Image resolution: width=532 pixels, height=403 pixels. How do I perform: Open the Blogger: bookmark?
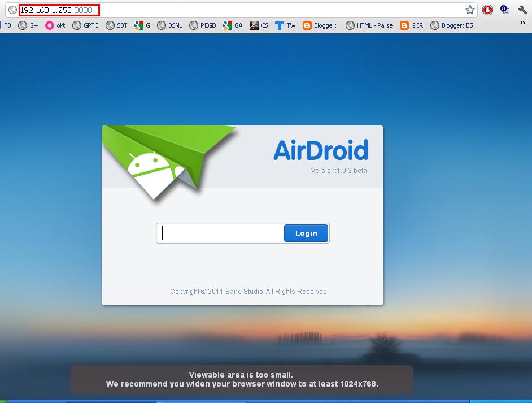320,25
